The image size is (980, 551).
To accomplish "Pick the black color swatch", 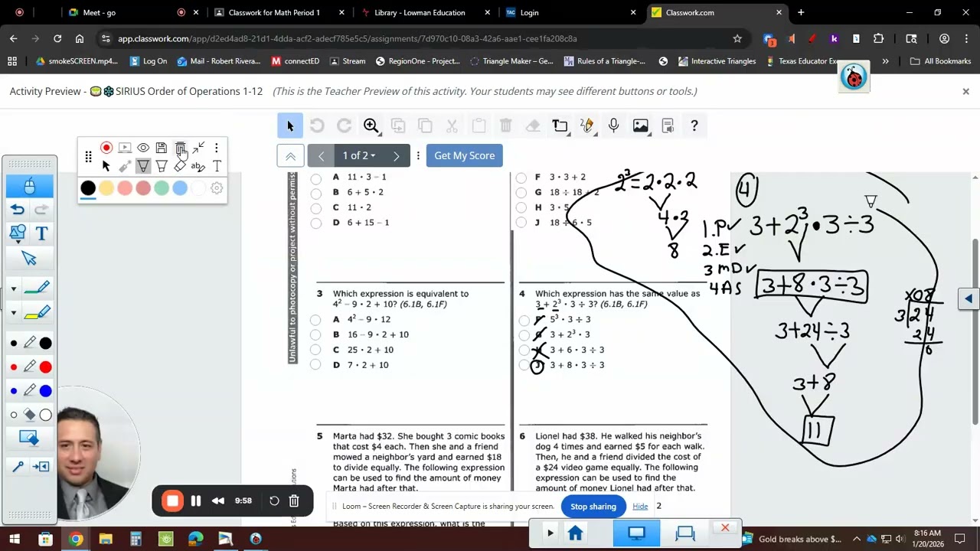I will pos(88,188).
